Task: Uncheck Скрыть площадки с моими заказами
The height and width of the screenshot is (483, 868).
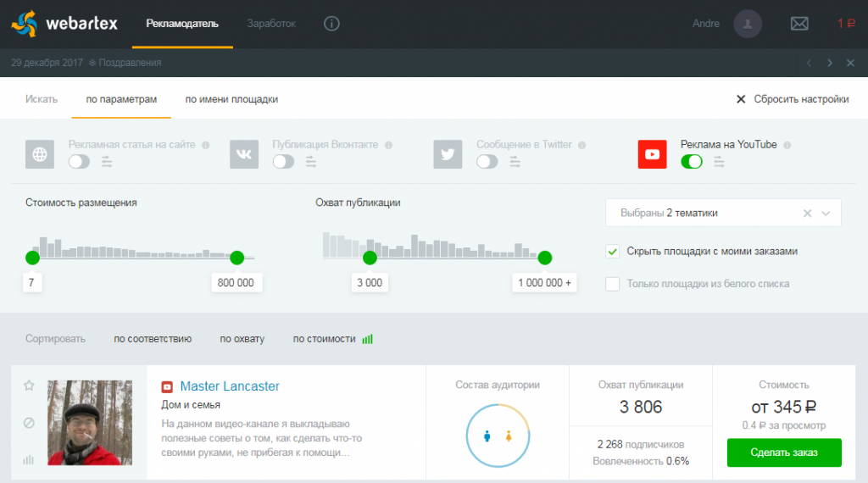Action: click(x=612, y=251)
